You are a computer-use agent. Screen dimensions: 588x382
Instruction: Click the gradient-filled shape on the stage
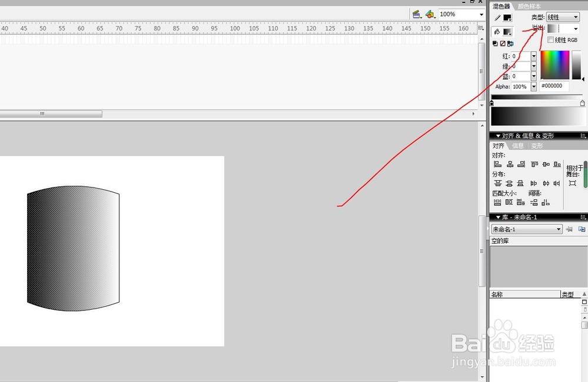click(x=73, y=249)
